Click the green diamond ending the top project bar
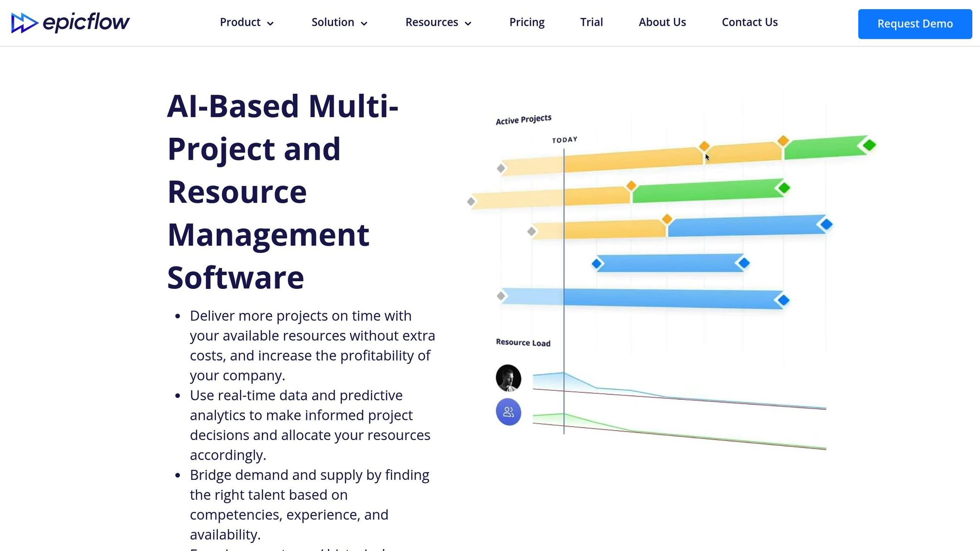This screenshot has width=980, height=551. tap(869, 145)
